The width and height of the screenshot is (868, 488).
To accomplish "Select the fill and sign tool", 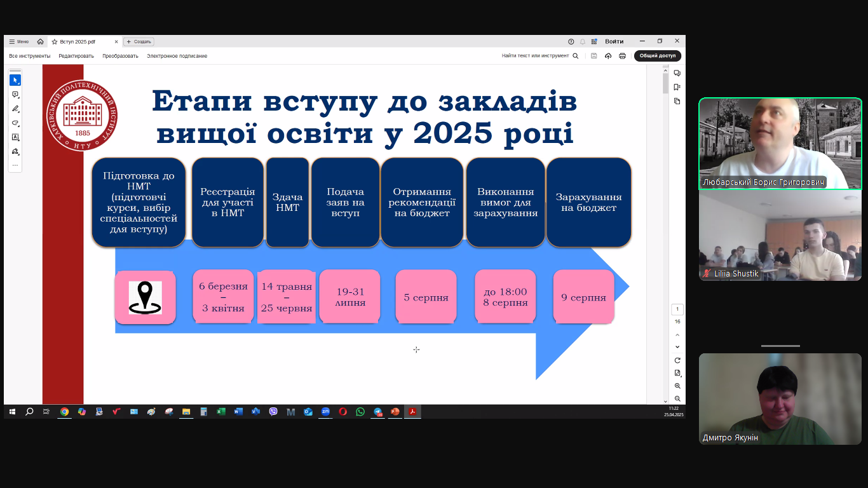I will 15,151.
